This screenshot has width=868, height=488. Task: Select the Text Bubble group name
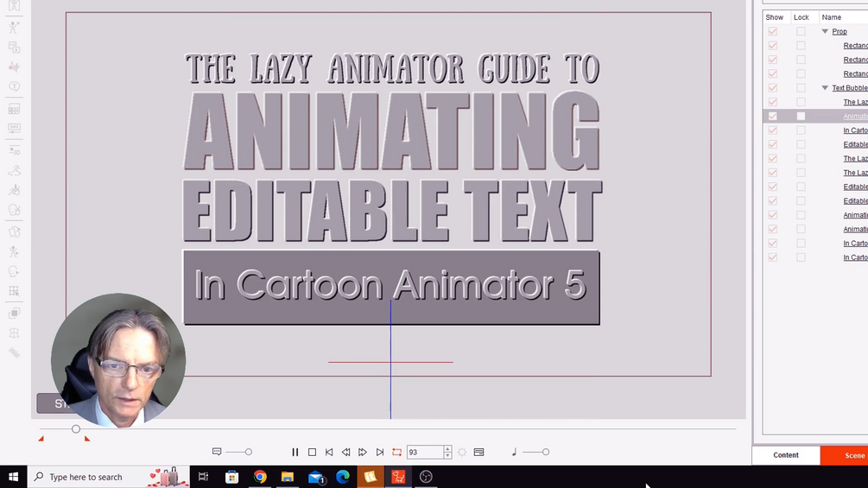click(850, 88)
